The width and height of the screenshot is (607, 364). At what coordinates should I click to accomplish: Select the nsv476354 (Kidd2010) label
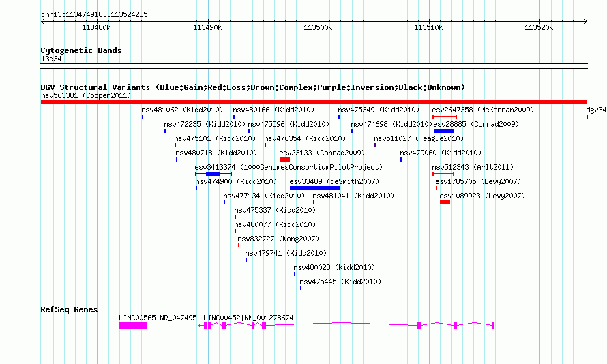coord(305,138)
